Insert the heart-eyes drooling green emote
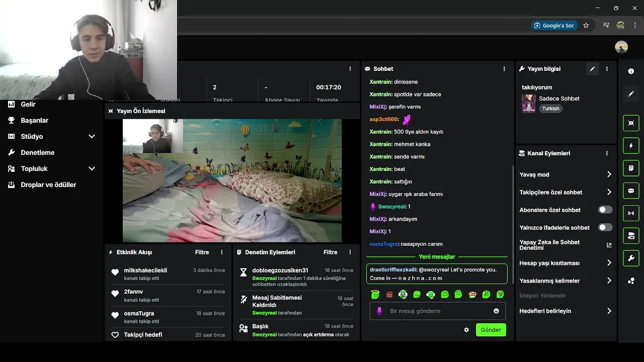The image size is (644, 362). click(500, 294)
